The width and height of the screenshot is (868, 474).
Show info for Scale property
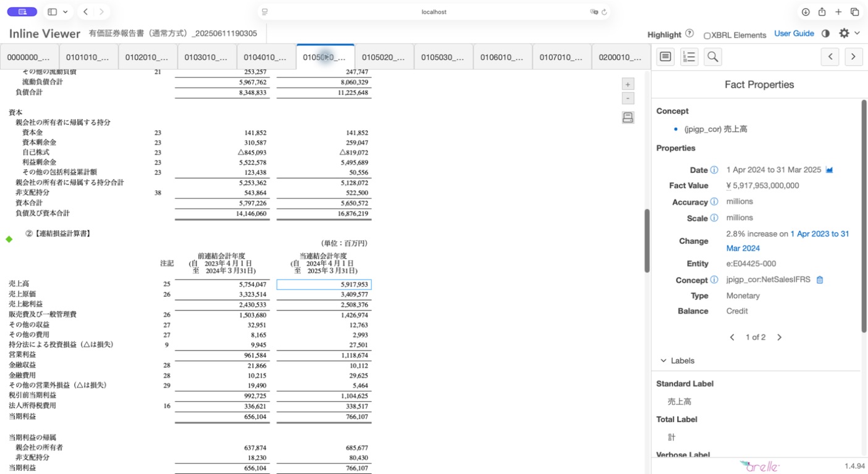pyautogui.click(x=714, y=218)
